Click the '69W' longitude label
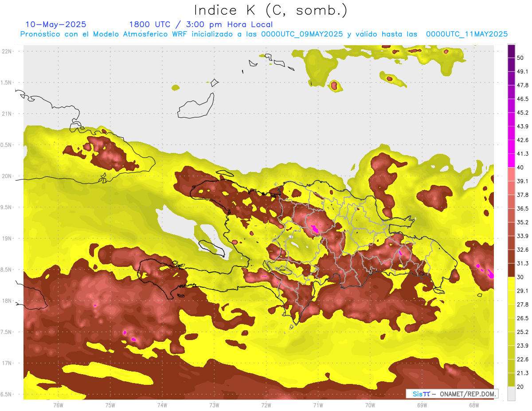Image resolution: width=532 pixels, height=411 pixels. coord(422,405)
